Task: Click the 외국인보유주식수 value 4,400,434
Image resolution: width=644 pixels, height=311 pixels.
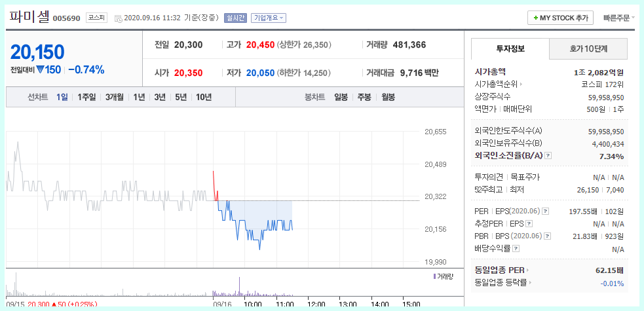Action: (608, 144)
